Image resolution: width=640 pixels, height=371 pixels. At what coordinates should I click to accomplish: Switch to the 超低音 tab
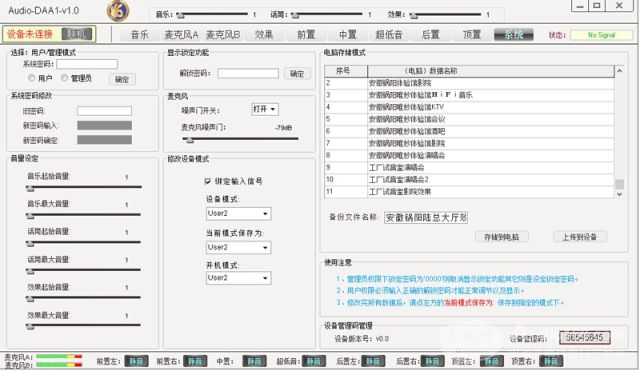coord(389,35)
